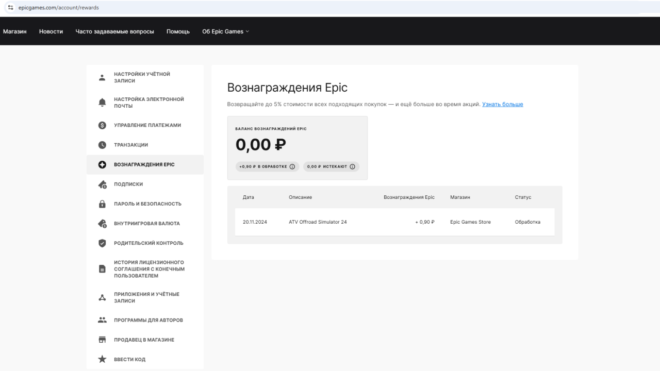
Task: Click the payment management dollar icon
Action: pyautogui.click(x=102, y=125)
